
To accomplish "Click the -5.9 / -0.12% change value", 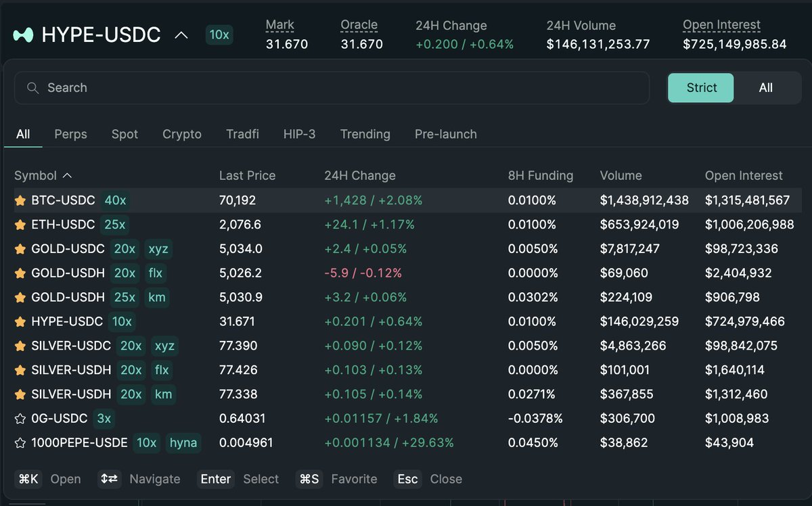I will 363,273.
